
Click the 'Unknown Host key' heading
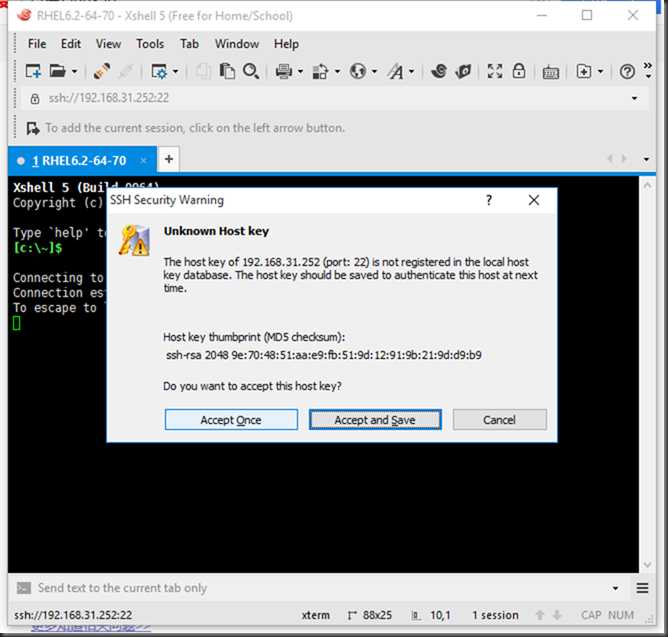click(x=216, y=231)
